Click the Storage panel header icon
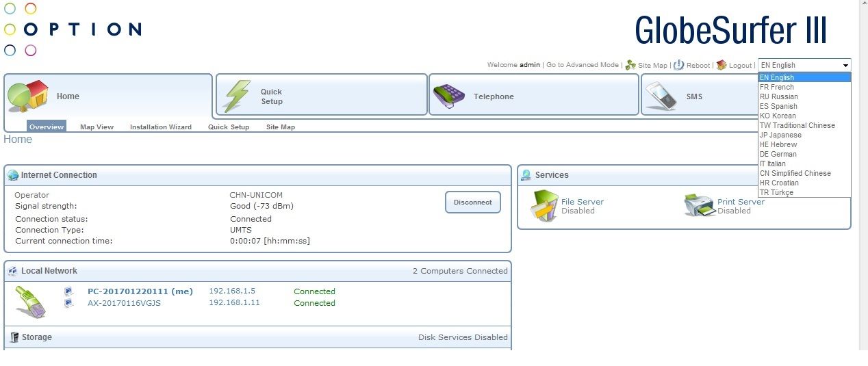Image resolution: width=868 pixels, height=366 pixels. click(x=14, y=337)
